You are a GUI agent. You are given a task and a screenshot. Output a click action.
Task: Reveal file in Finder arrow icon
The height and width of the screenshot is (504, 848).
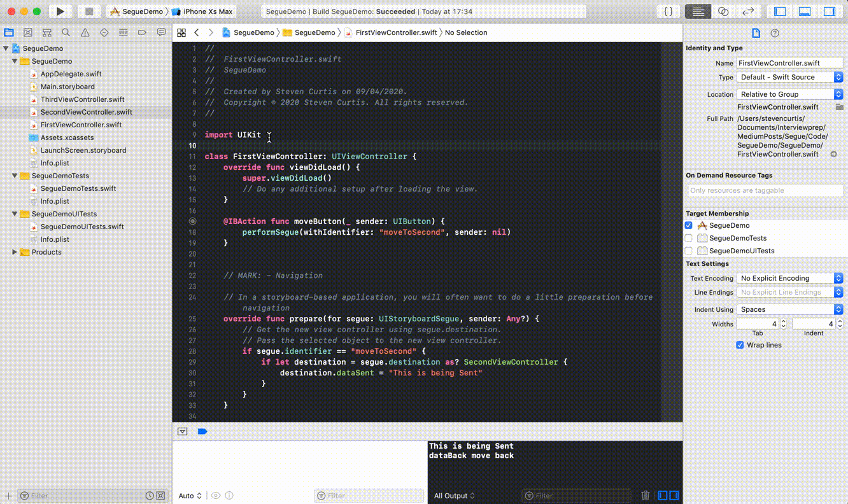834,154
